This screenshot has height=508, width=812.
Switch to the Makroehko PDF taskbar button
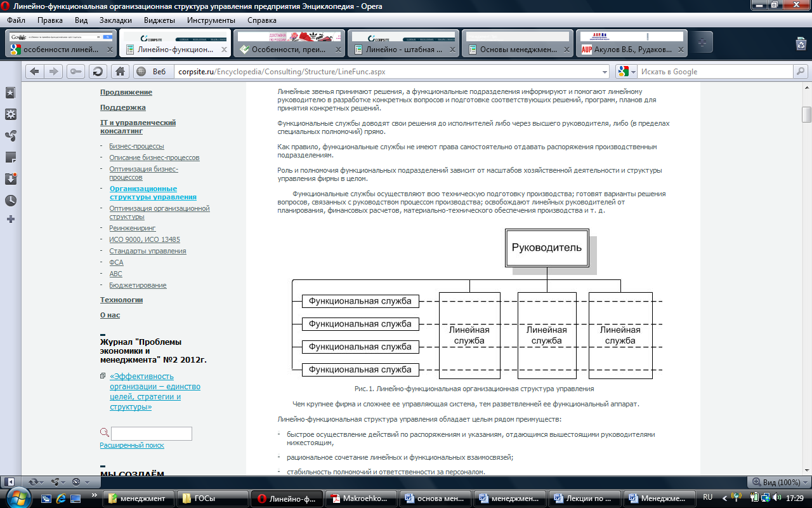[x=360, y=498]
